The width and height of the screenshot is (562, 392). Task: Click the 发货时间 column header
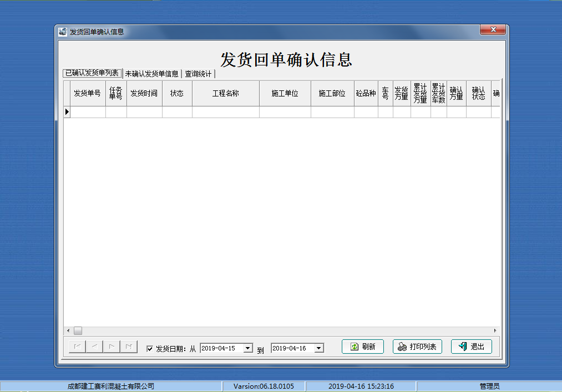[144, 94]
